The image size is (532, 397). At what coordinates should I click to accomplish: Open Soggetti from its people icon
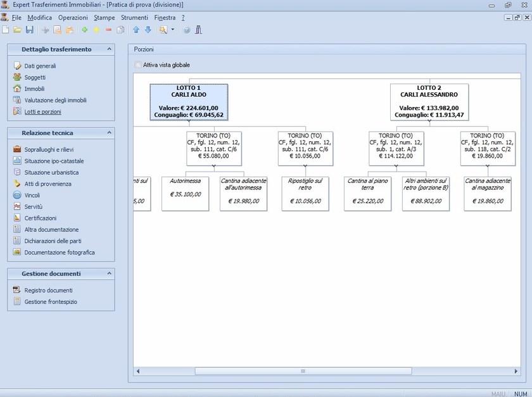pyautogui.click(x=18, y=77)
